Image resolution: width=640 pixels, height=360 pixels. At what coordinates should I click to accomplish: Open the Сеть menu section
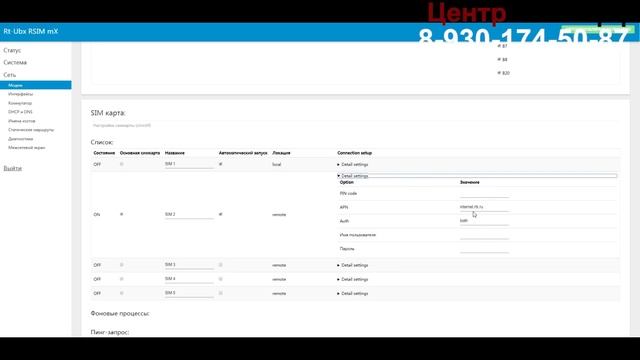[10, 75]
